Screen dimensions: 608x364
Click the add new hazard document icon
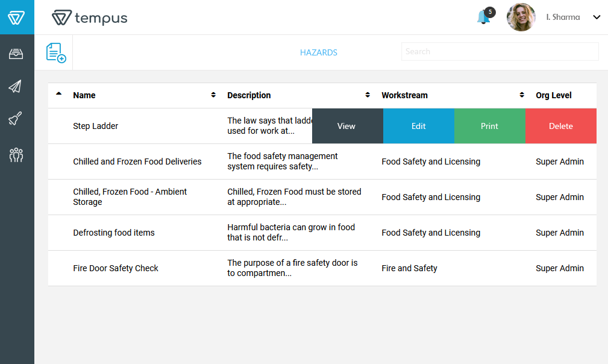(56, 53)
